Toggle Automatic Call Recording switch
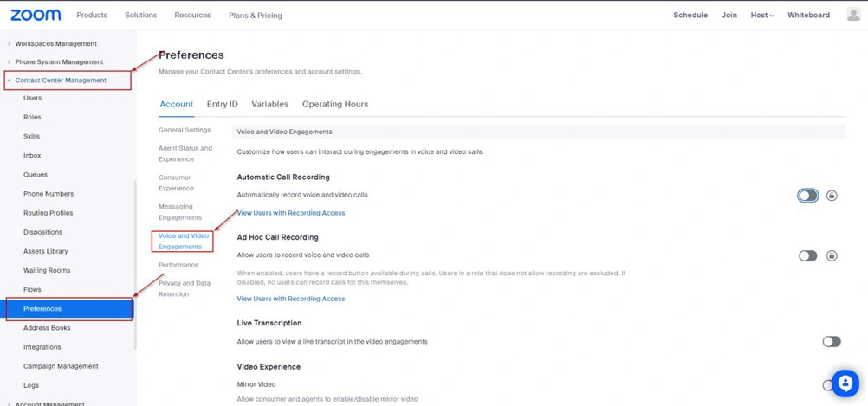The image size is (868, 406). coord(807,196)
